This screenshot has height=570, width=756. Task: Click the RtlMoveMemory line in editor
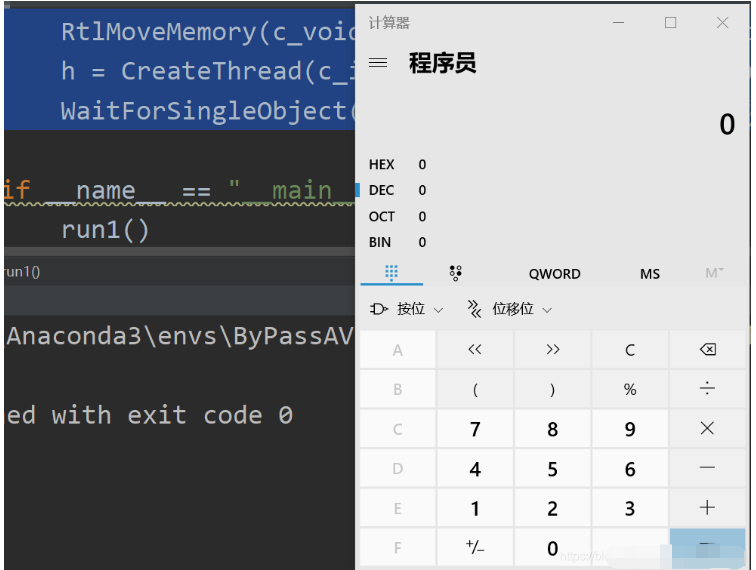click(x=208, y=32)
